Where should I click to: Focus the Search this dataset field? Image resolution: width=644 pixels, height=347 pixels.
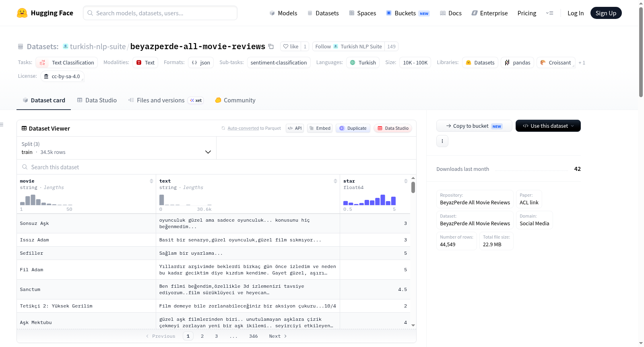[217, 167]
